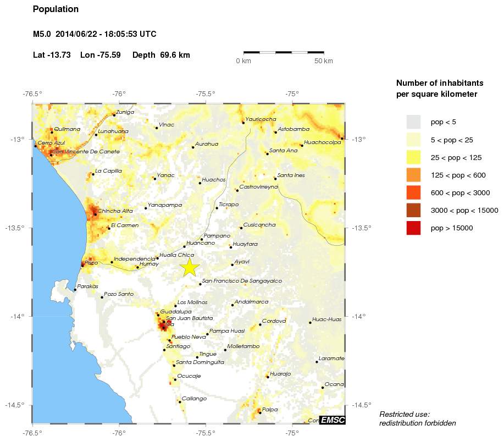Select the '3000 < pop < 15000' brown swatch

click(413, 210)
